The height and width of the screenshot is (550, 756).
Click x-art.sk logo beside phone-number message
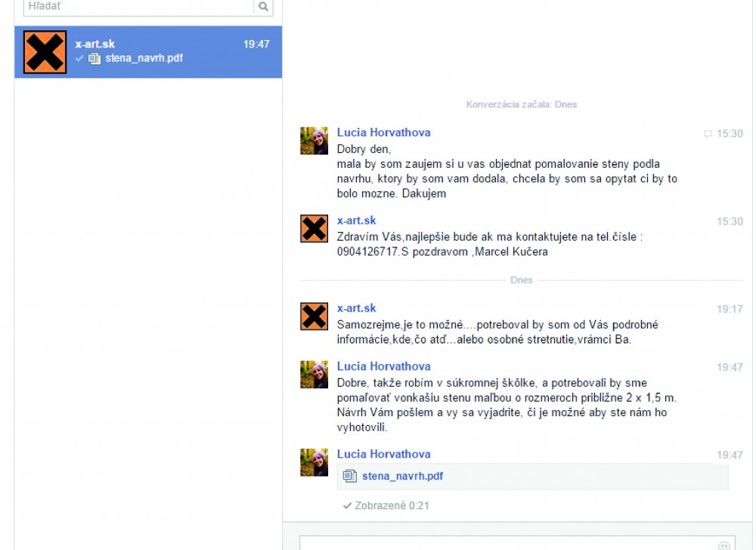314,228
